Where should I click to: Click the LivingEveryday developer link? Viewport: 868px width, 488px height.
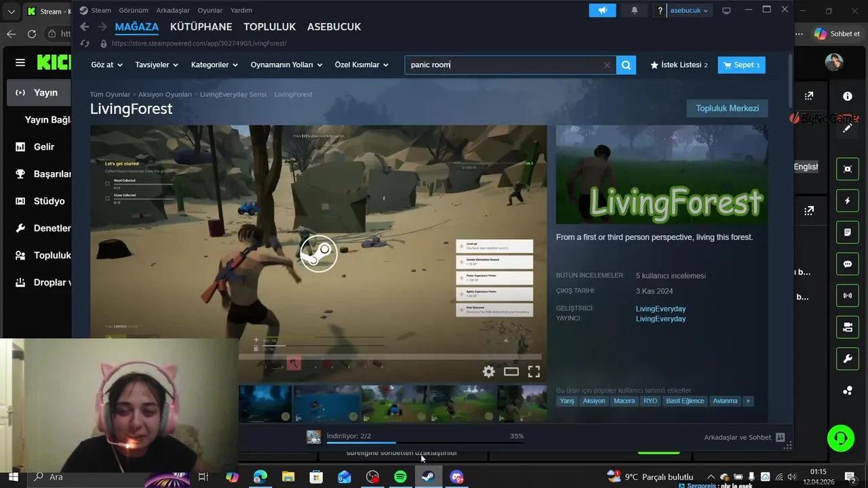click(660, 308)
